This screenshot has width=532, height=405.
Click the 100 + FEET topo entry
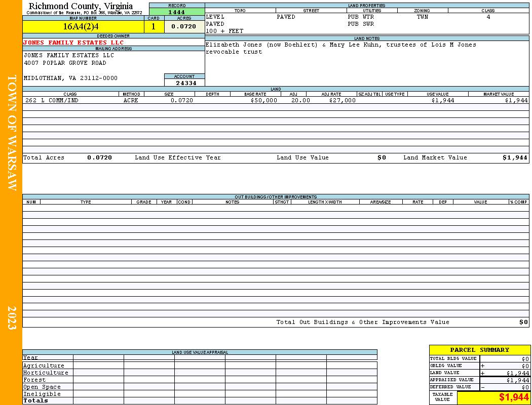pyautogui.click(x=224, y=31)
